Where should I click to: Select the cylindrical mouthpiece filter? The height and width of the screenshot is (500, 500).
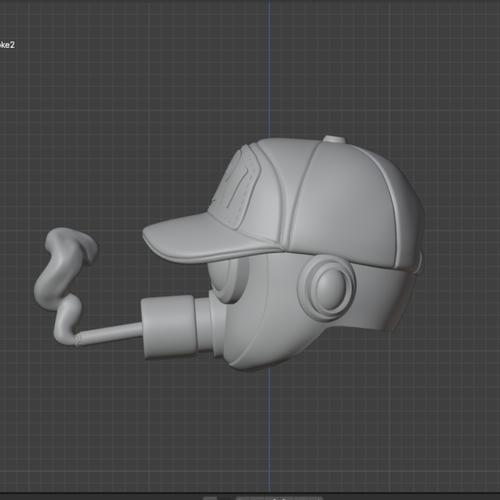168,327
